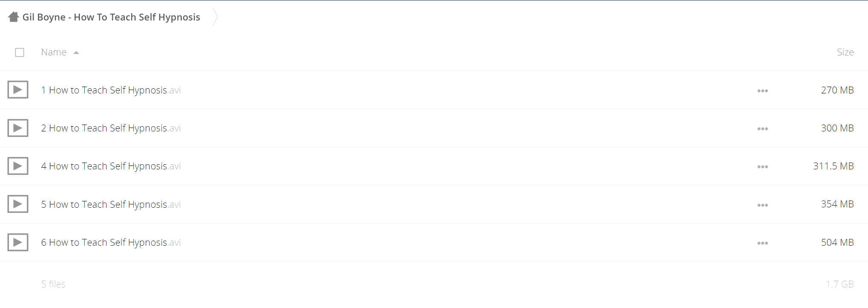The height and width of the screenshot is (308, 868).
Task: Toggle Name sort order arrow
Action: click(76, 52)
